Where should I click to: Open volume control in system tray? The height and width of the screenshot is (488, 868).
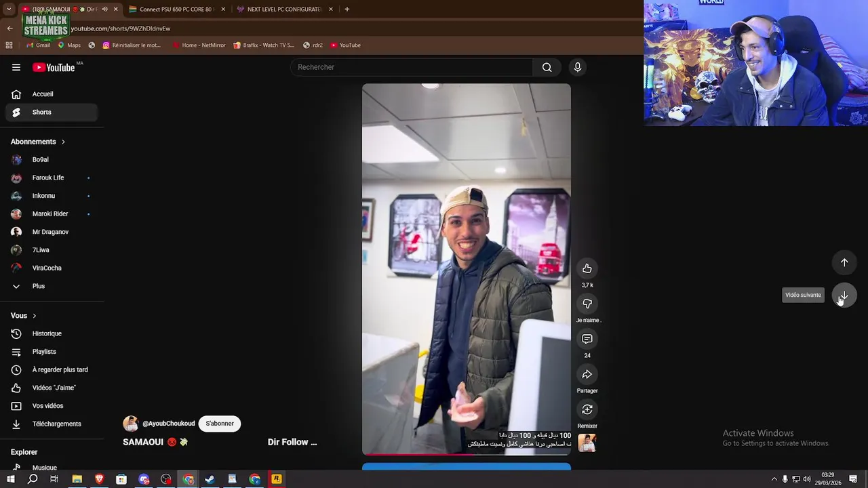[807, 479]
